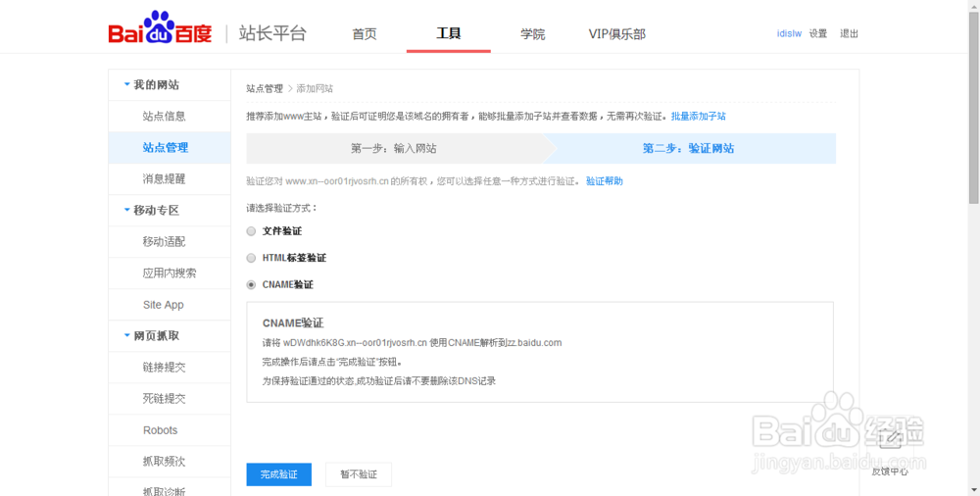Go to 首页 tab
Image resolution: width=980 pixels, height=496 pixels.
(x=365, y=33)
